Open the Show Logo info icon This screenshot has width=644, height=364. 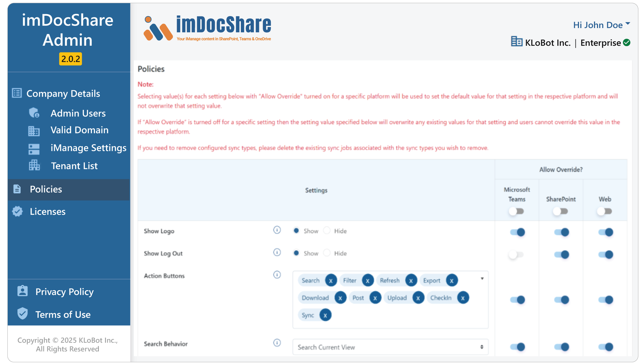[x=277, y=230]
